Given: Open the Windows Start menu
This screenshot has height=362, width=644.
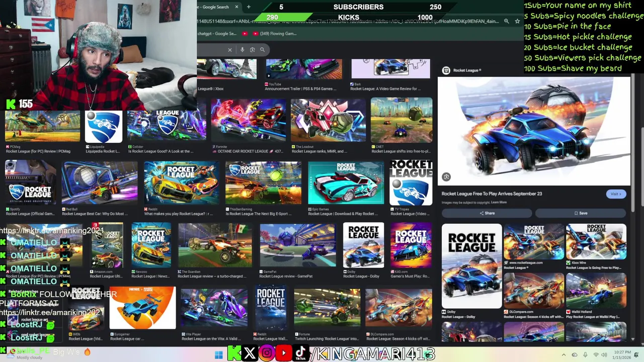Looking at the screenshot, I should 218,355.
